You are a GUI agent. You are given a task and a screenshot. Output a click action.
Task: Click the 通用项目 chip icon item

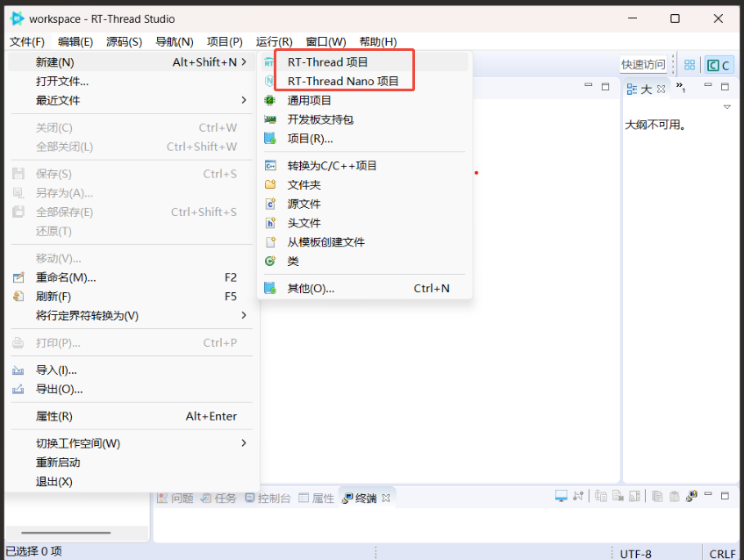pos(309,101)
